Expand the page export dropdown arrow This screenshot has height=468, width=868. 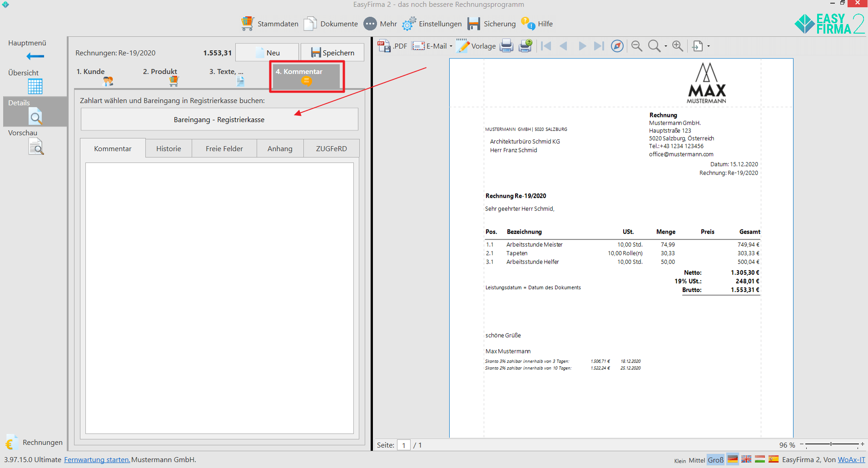709,46
